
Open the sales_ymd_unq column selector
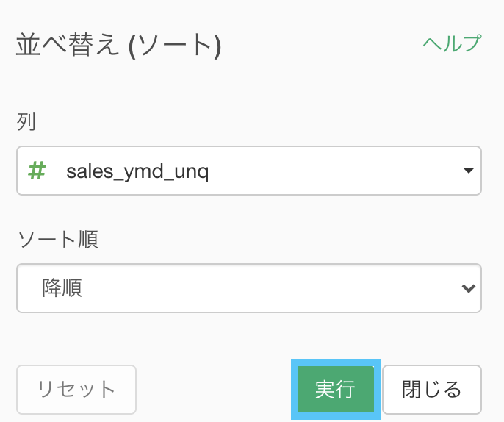[249, 171]
